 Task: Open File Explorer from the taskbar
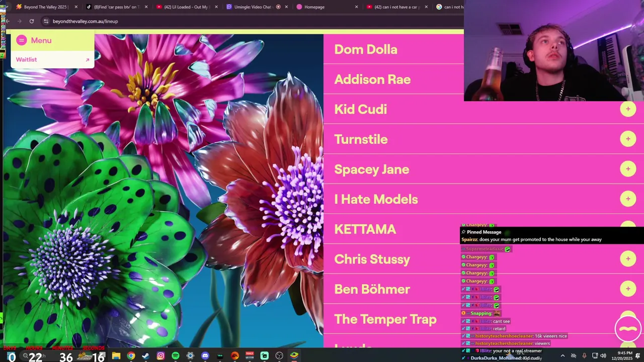tap(116, 356)
